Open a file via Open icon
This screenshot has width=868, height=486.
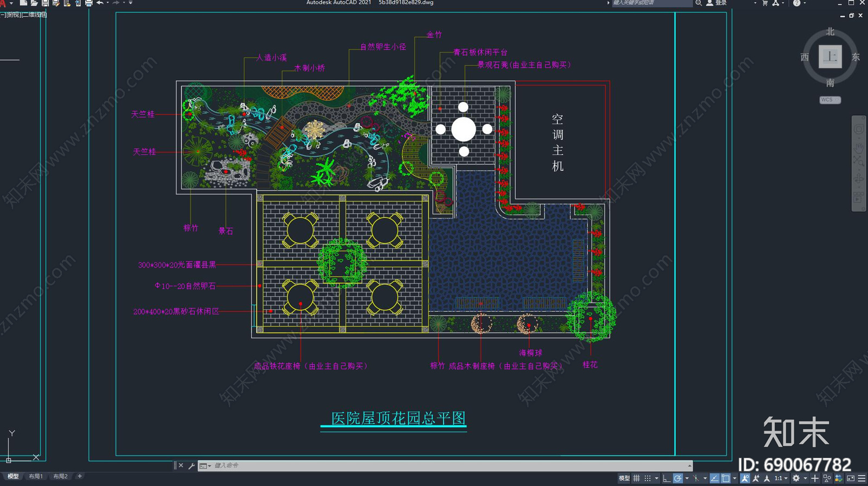tap(34, 3)
